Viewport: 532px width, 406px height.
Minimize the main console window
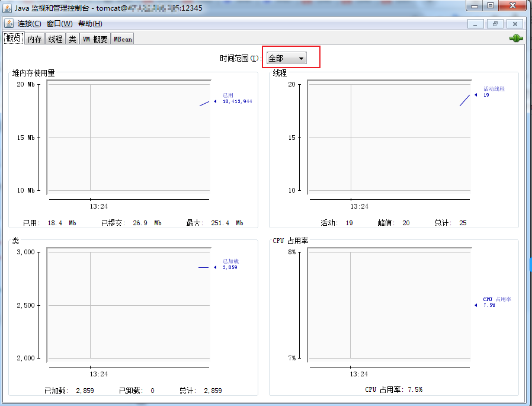475,6
